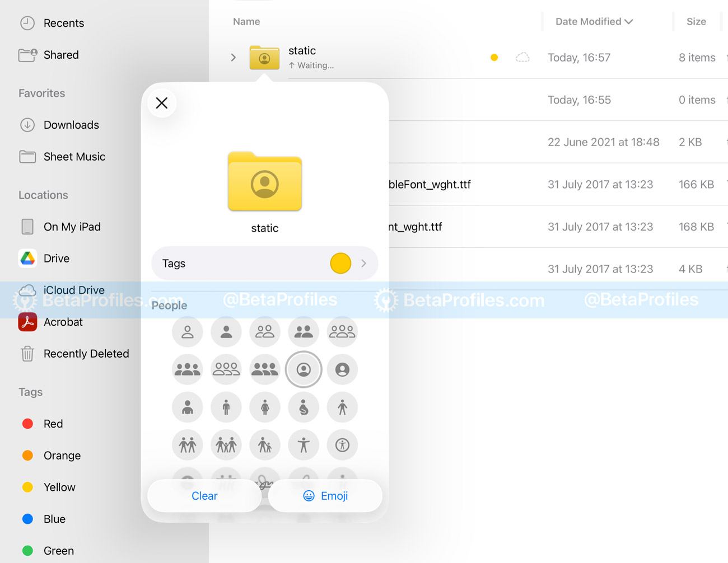
Task: Select the outlined three-people overlapping sequence icon
Action: coord(226,369)
